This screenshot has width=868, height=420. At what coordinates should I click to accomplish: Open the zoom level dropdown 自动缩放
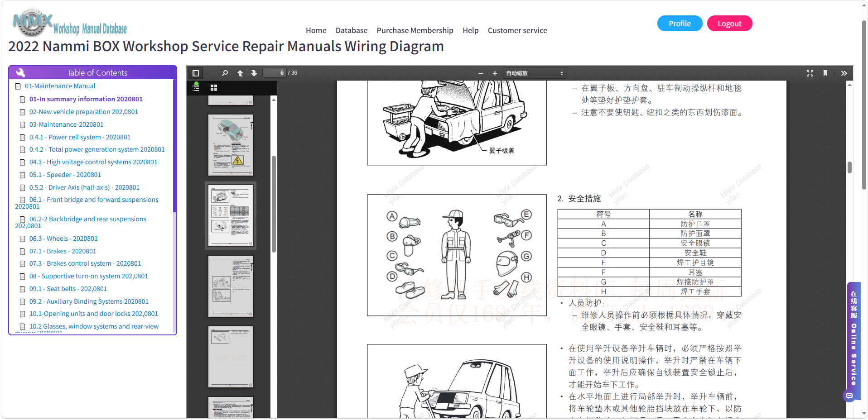tap(535, 73)
